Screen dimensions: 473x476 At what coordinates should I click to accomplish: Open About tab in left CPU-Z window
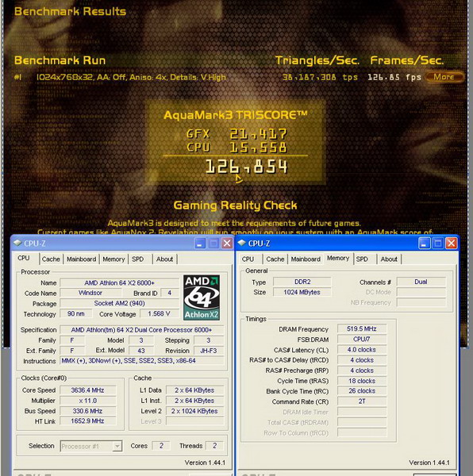click(x=164, y=259)
